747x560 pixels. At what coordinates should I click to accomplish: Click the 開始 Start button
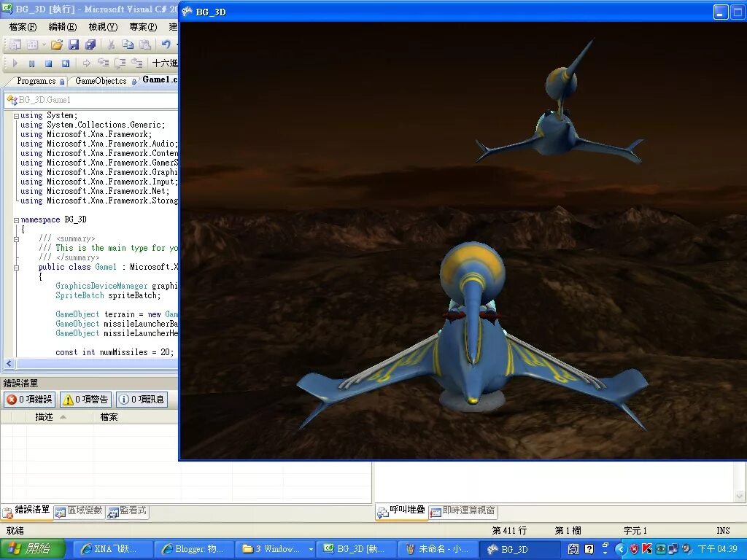click(x=32, y=549)
